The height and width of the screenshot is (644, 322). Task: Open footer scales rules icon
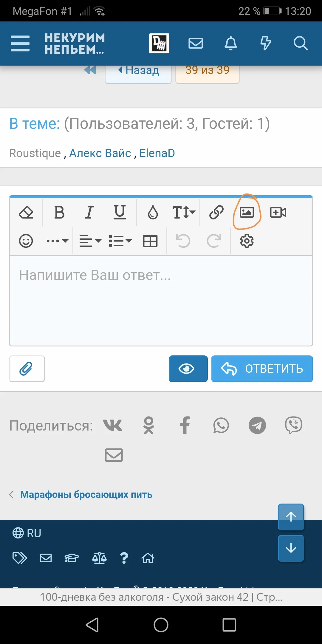pos(99,558)
